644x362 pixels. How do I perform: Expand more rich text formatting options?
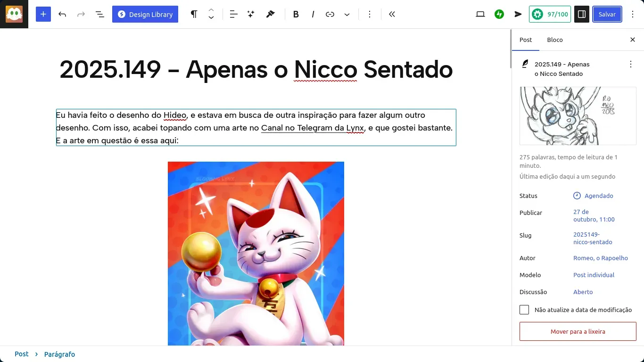tap(347, 14)
